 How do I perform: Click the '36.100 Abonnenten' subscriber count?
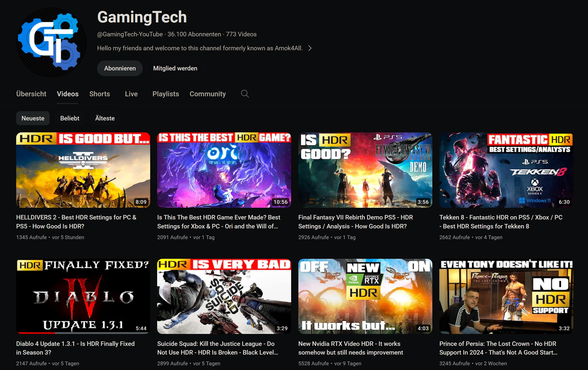coord(194,34)
